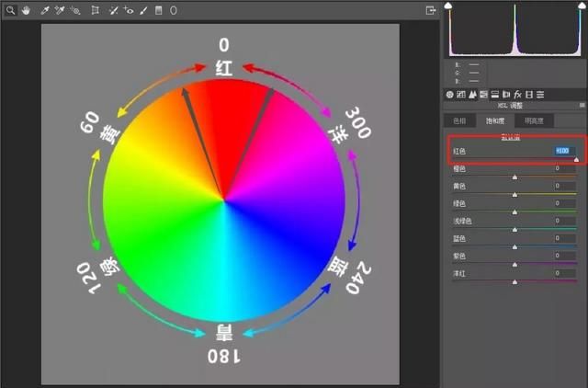Click the 红色 slider handle
This screenshot has width=588, height=388.
(x=576, y=160)
